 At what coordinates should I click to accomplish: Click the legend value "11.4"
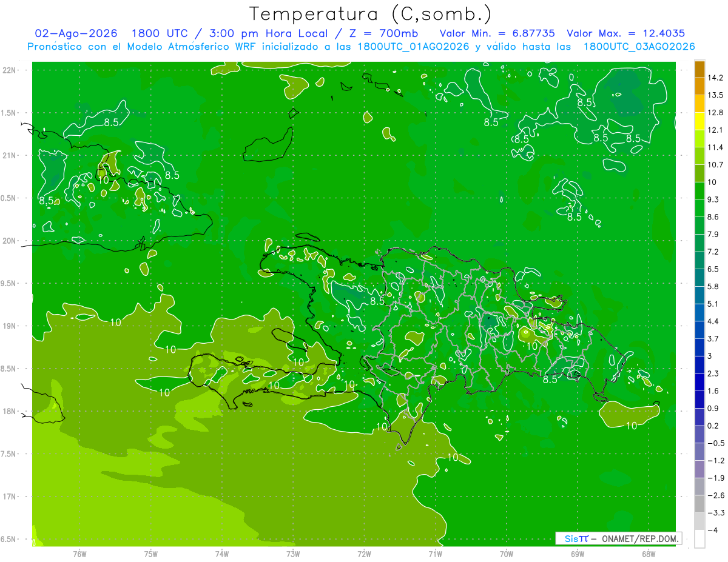pyautogui.click(x=716, y=147)
